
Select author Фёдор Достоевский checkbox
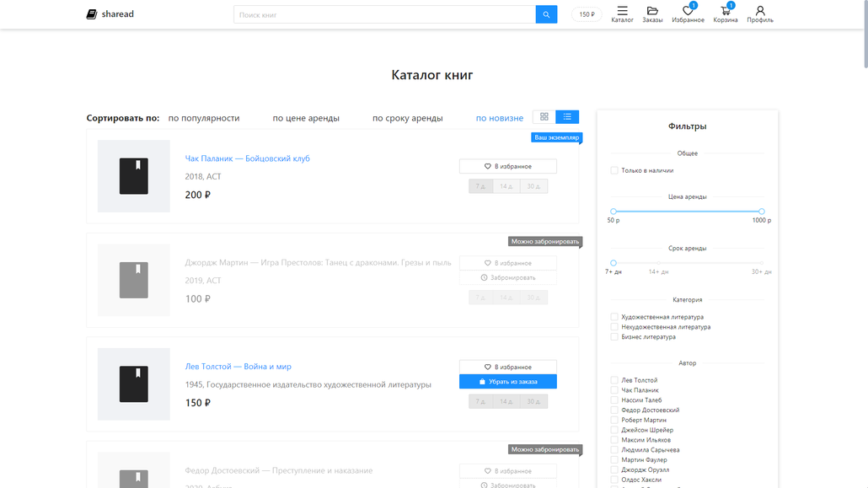point(613,410)
